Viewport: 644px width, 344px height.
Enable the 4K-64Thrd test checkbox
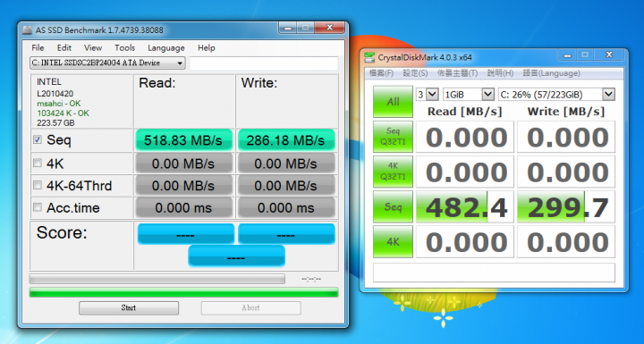(38, 186)
